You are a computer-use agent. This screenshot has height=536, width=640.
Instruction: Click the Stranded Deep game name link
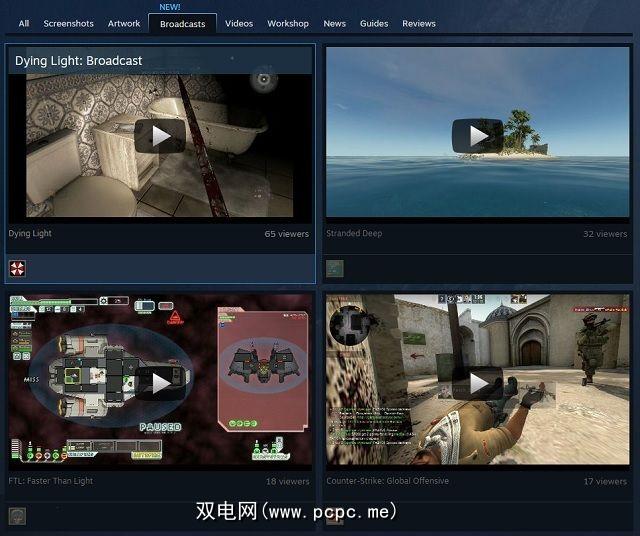coord(354,234)
